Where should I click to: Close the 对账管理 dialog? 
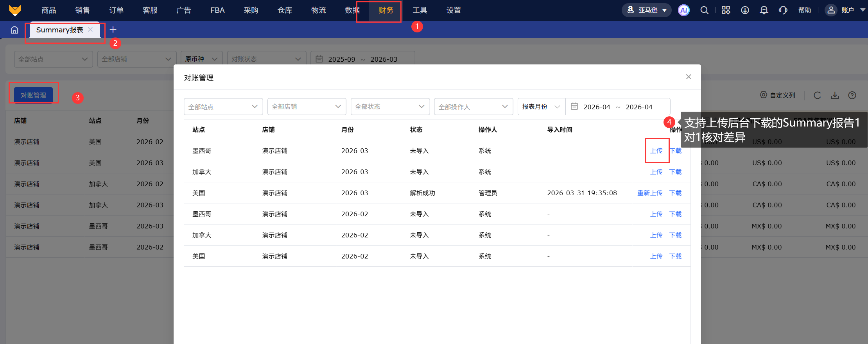point(689,77)
